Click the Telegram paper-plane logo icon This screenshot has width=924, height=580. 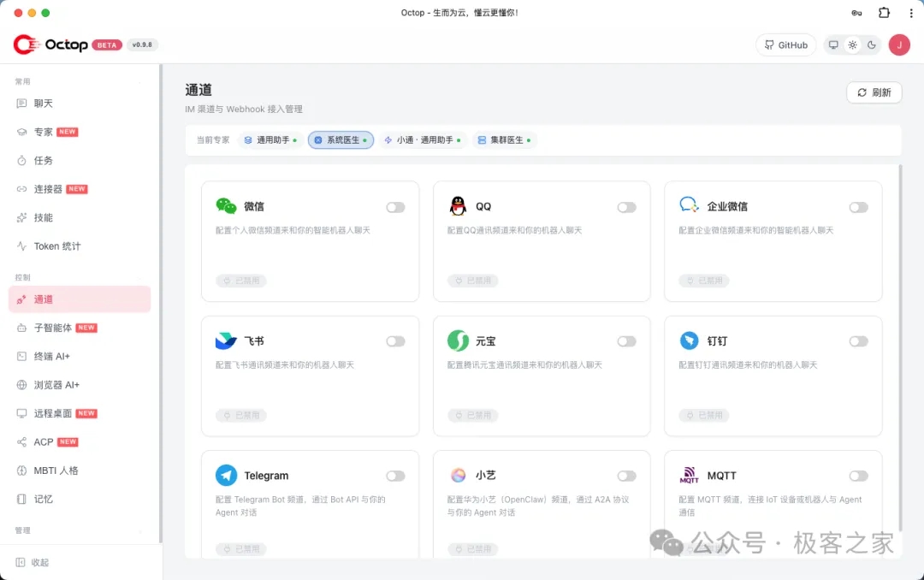226,475
